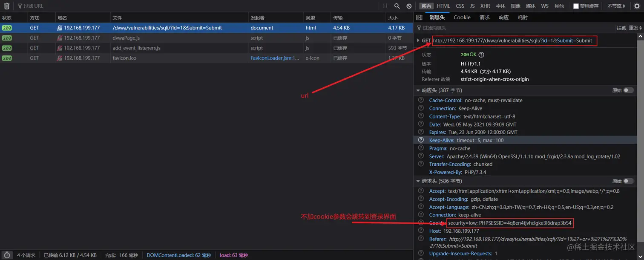This screenshot has height=260, width=644.
Task: Sort by the 传输 column header
Action: pos(358,18)
